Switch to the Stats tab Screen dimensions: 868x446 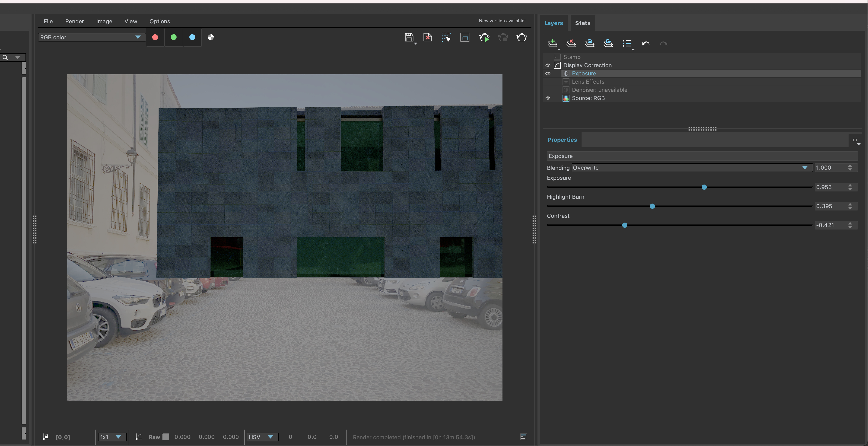tap(582, 23)
